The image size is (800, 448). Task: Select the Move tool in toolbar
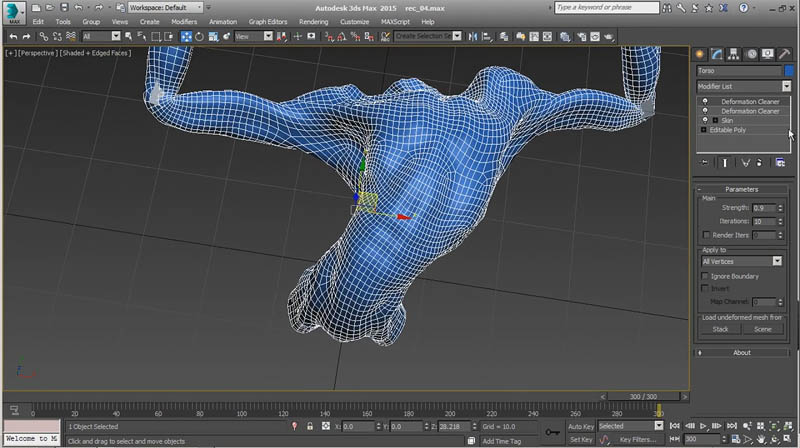click(x=186, y=36)
